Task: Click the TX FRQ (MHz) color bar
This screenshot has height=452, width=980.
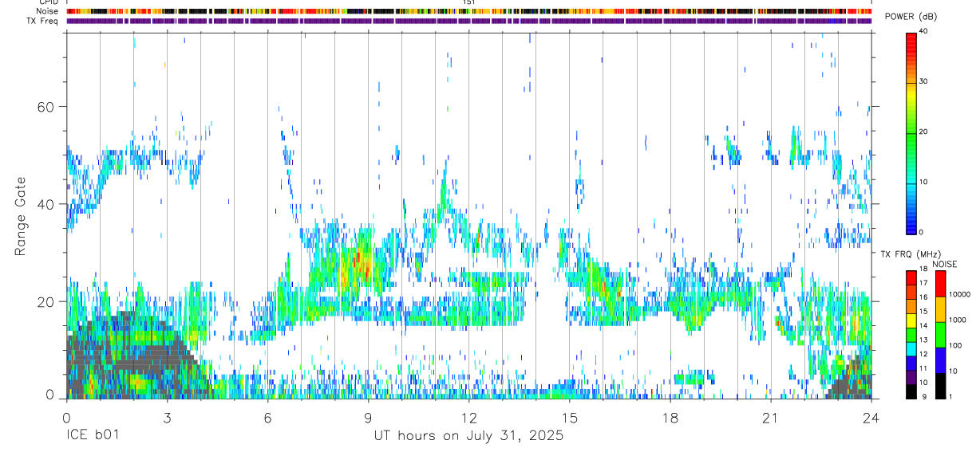Action: click(911, 335)
